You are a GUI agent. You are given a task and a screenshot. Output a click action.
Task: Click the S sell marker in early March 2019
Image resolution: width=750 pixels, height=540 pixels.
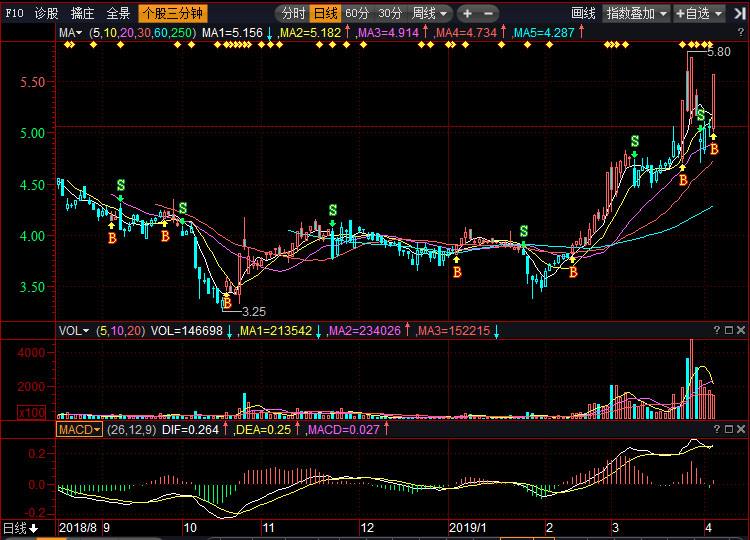coord(635,141)
